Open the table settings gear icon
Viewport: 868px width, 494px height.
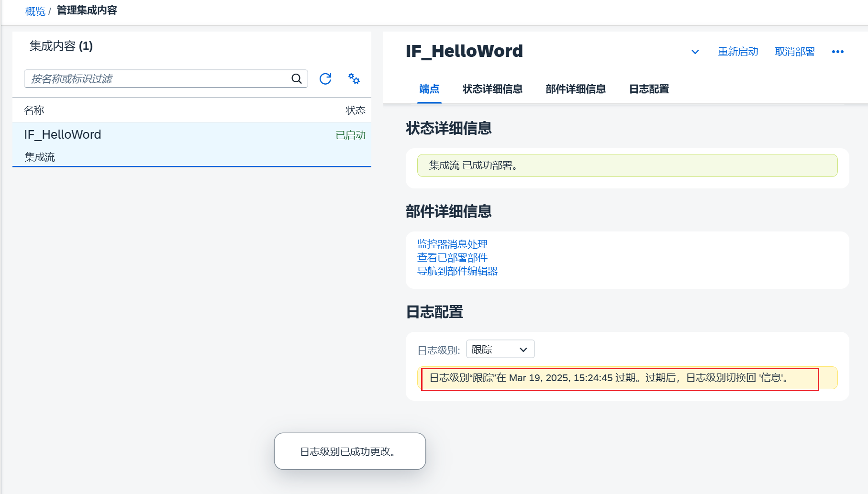coord(354,79)
